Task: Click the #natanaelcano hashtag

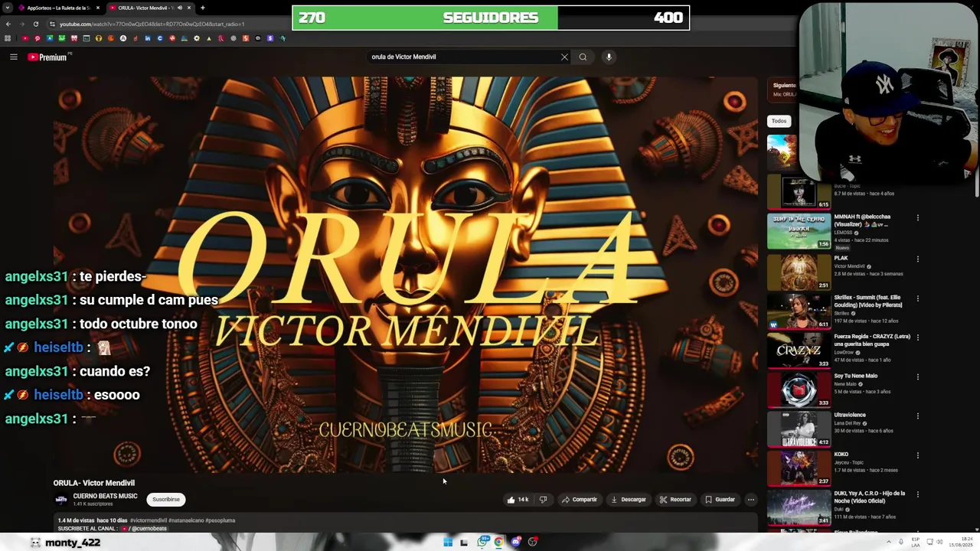Action: pyautogui.click(x=186, y=520)
